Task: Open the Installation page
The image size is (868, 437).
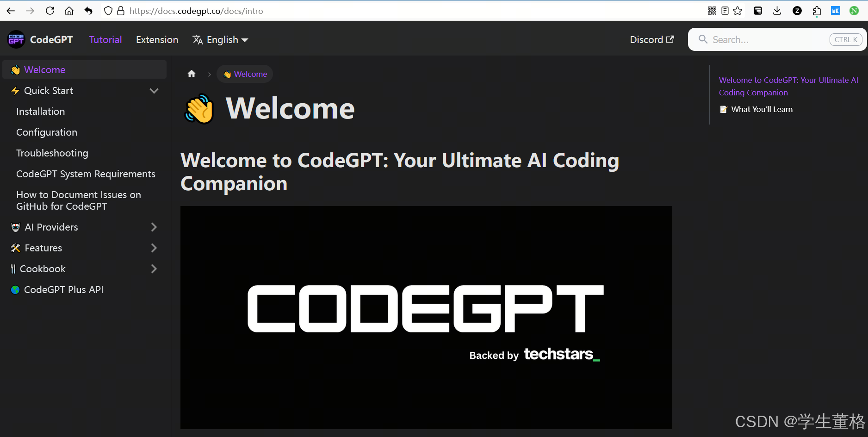Action: (x=41, y=112)
